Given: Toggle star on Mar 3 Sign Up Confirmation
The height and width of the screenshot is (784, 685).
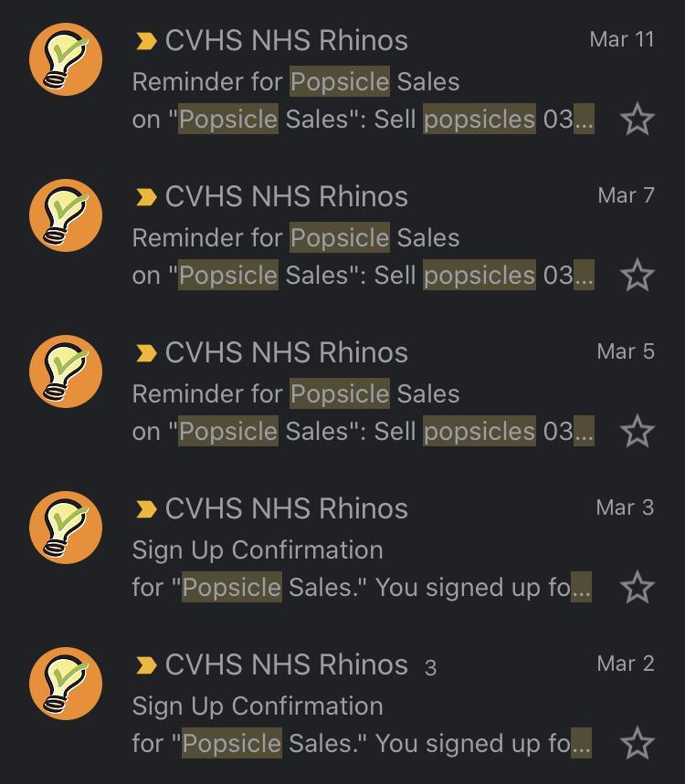Looking at the screenshot, I should tap(637, 588).
